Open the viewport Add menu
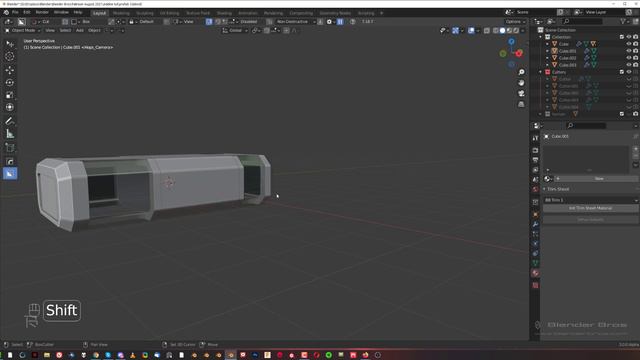The image size is (640, 360). 80,31
